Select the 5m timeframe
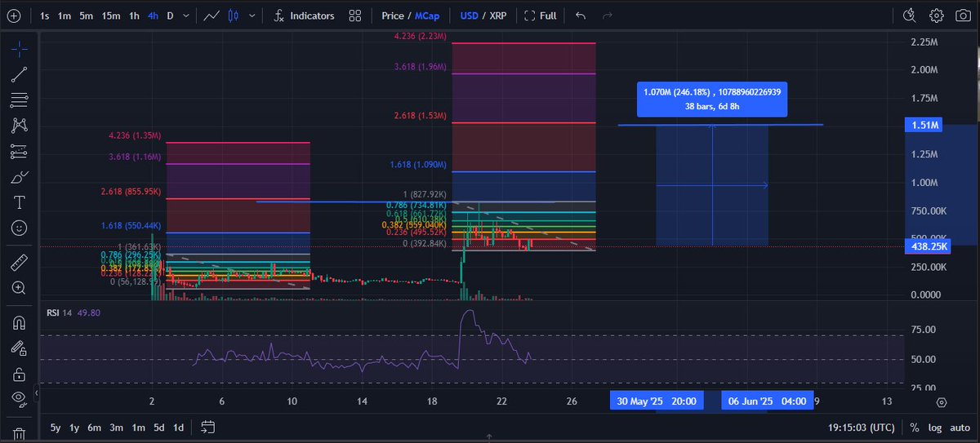 [86, 16]
